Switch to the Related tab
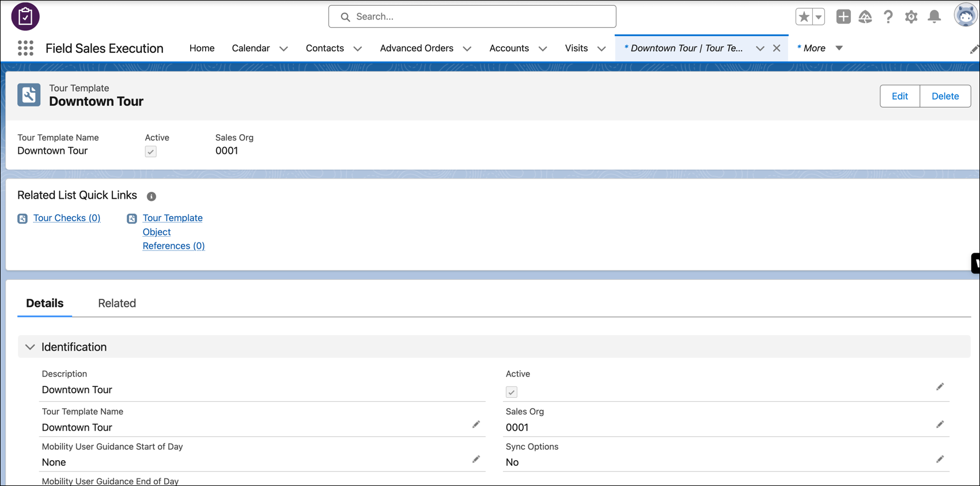The height and width of the screenshot is (486, 980). pyautogui.click(x=117, y=303)
